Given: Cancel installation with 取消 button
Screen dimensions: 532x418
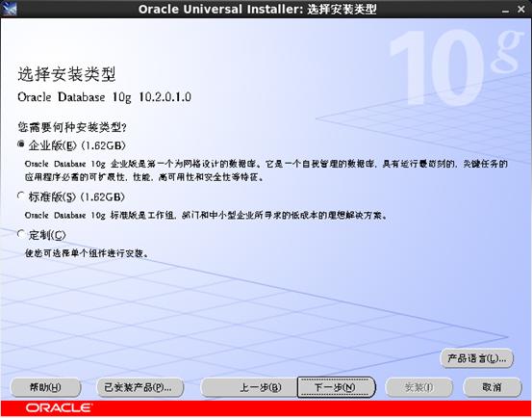Looking at the screenshot, I should point(492,387).
